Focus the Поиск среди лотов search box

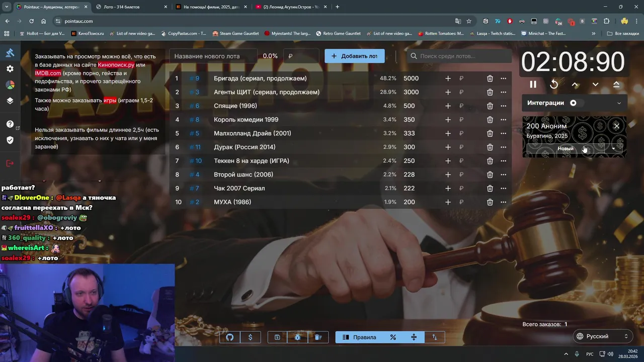(459, 56)
